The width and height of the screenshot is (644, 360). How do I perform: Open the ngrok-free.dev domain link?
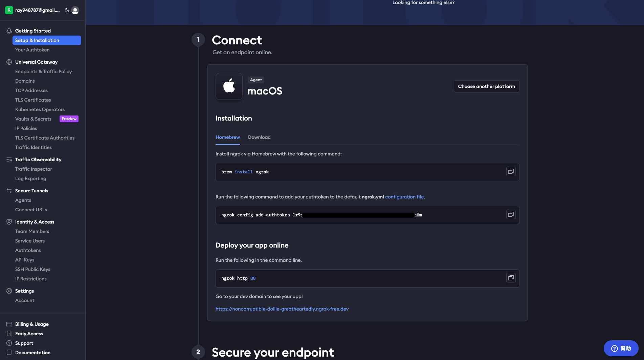282,309
